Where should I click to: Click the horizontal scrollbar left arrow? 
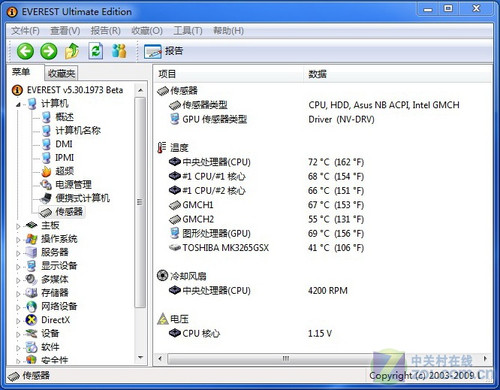pos(160,359)
